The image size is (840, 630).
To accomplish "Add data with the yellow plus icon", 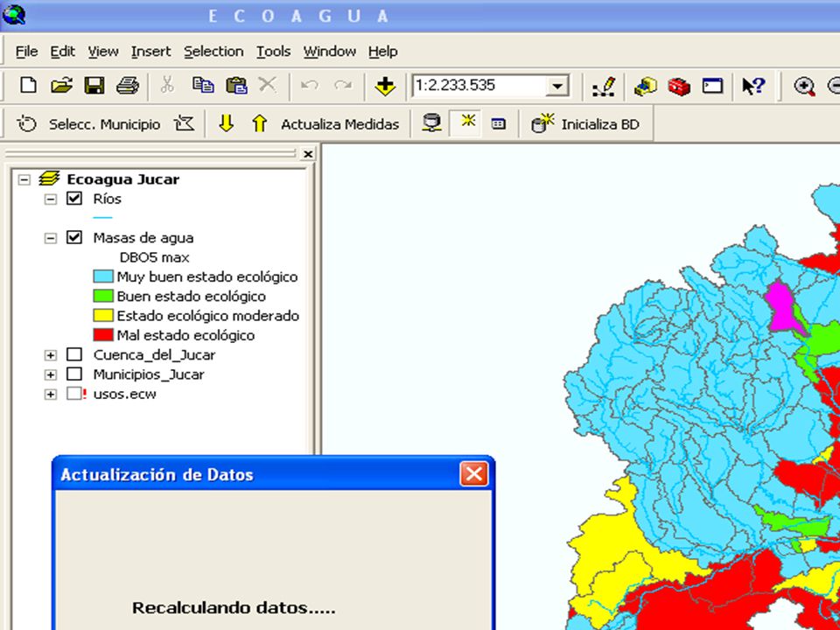I will coord(385,86).
